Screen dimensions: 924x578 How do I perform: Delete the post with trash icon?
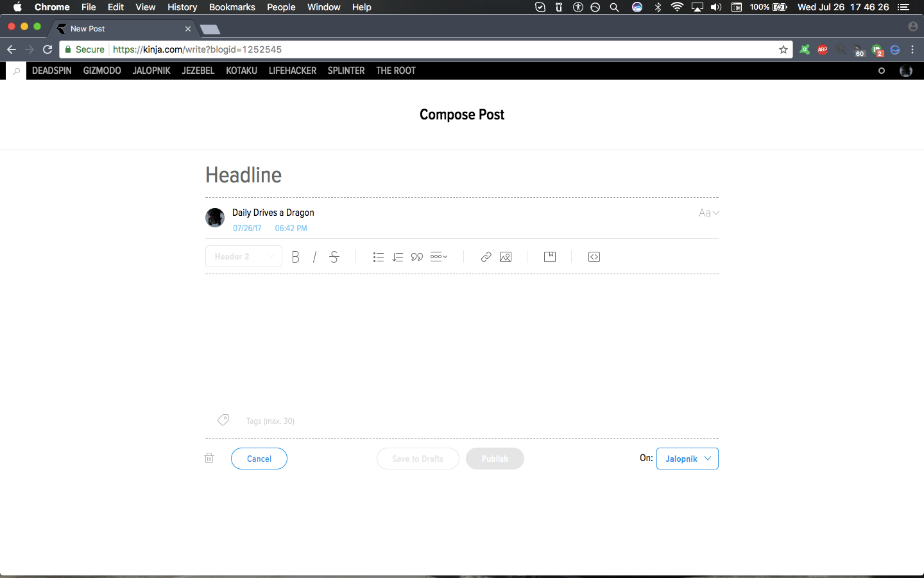pyautogui.click(x=209, y=458)
